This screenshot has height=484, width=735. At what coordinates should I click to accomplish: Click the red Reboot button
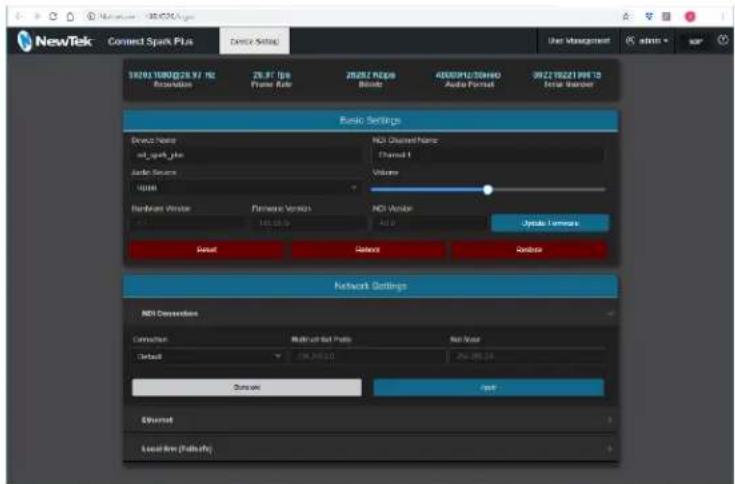click(368, 250)
